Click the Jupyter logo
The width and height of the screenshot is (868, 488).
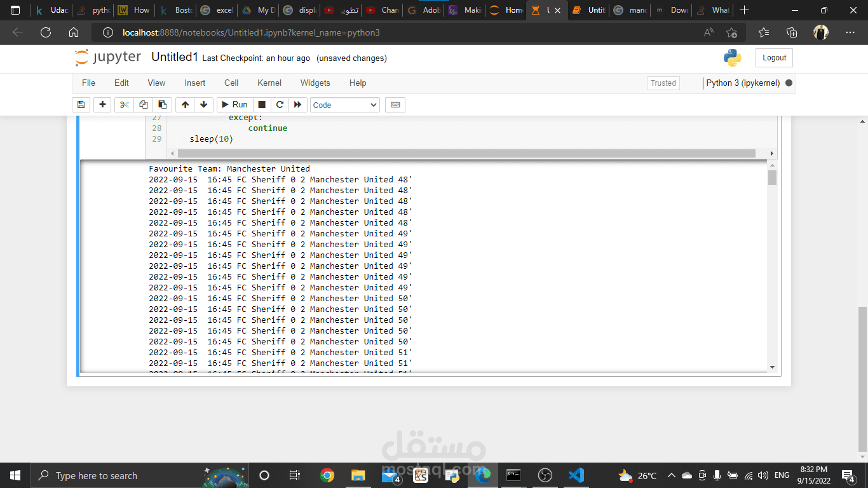(108, 57)
